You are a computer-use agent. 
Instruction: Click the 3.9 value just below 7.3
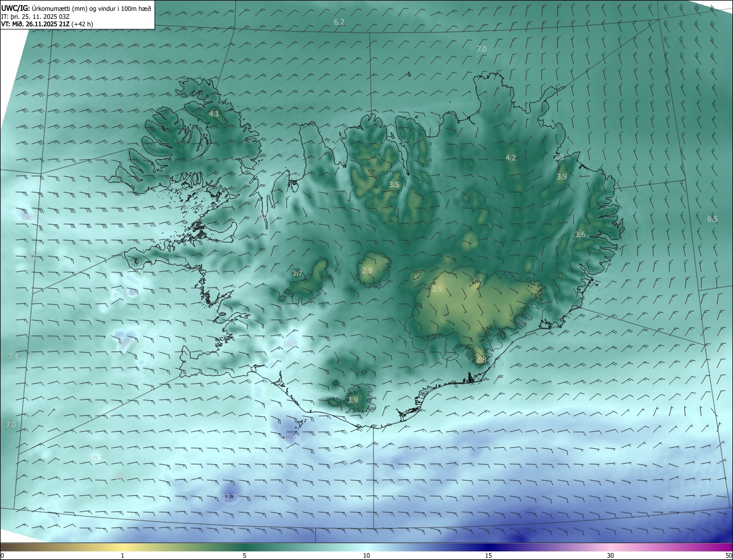coord(562,177)
